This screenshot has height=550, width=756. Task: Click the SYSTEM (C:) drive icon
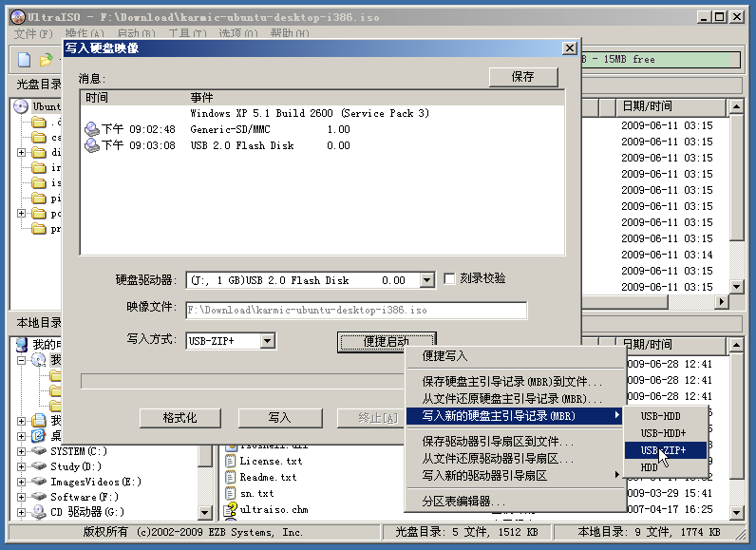(x=38, y=451)
